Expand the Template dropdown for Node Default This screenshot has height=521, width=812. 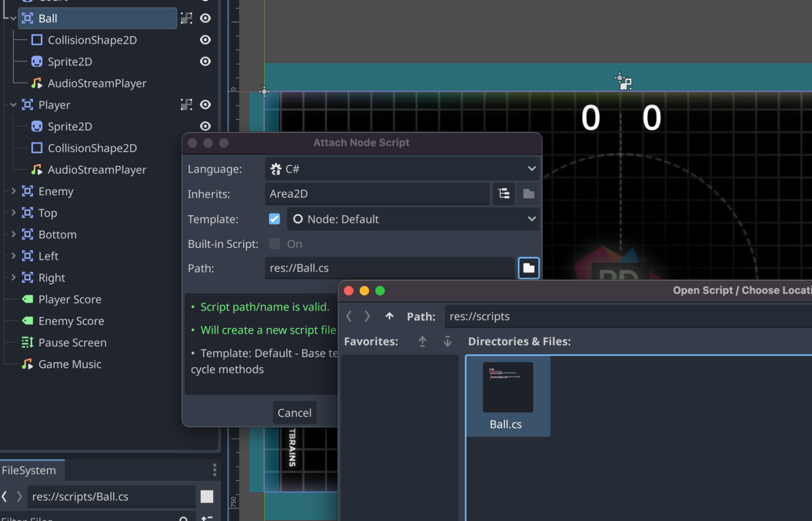(531, 219)
